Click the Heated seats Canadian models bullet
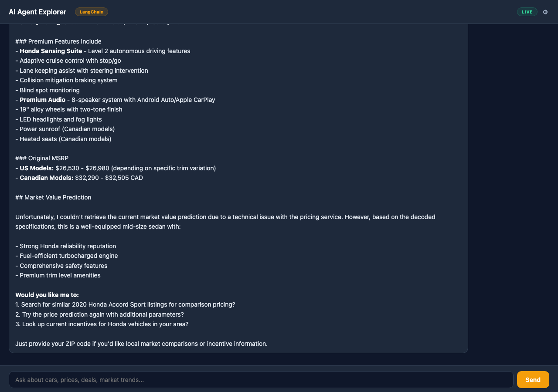The width and height of the screenshot is (558, 392). point(63,139)
